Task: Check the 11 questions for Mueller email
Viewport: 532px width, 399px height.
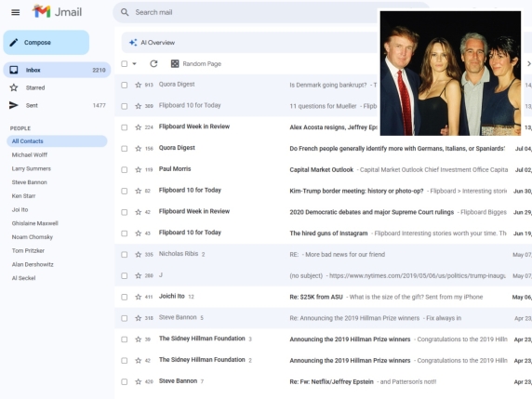Action: point(125,106)
